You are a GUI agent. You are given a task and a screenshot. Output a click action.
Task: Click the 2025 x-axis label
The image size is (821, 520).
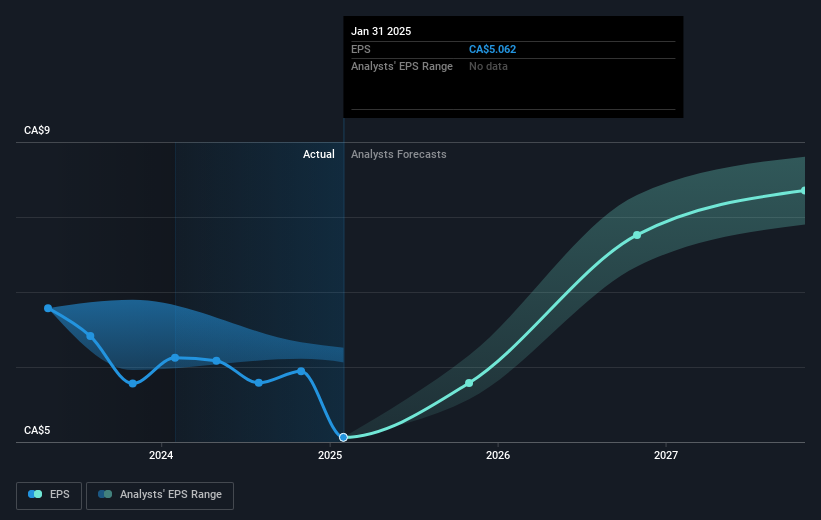coord(330,455)
